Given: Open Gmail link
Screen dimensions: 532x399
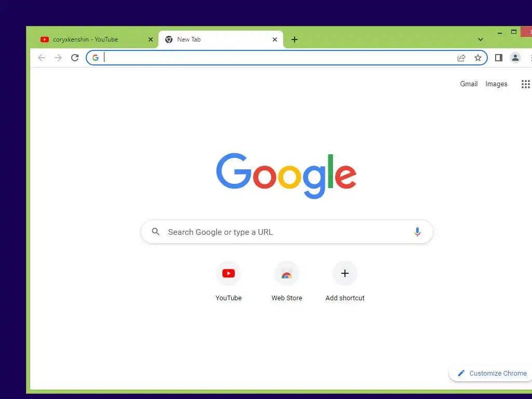Looking at the screenshot, I should 469,84.
